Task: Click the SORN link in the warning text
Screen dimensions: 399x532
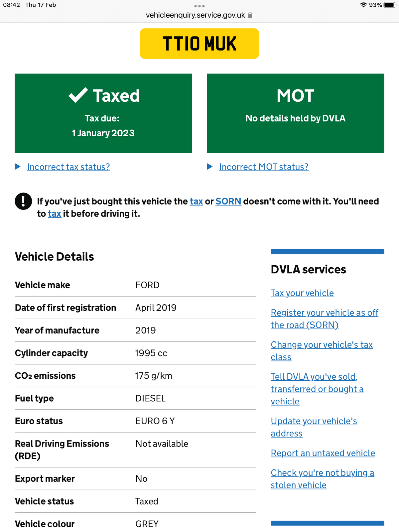Action: point(228,201)
